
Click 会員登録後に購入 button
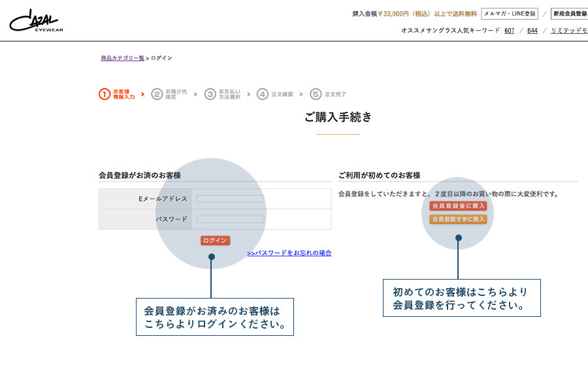(458, 206)
